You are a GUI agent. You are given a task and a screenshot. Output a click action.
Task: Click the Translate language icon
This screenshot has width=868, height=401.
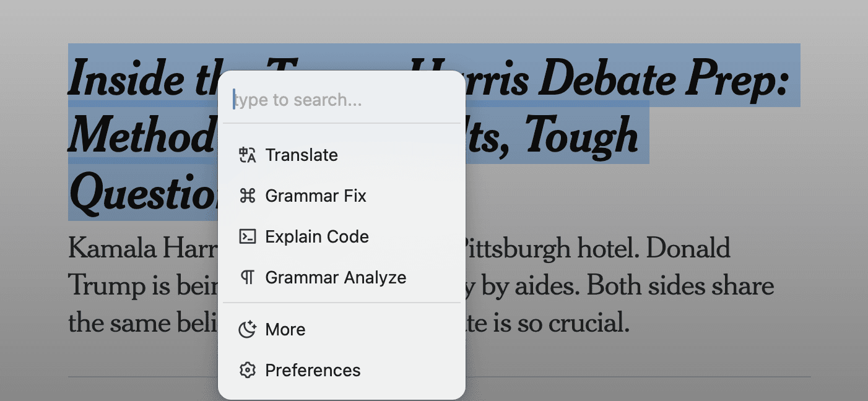click(248, 155)
